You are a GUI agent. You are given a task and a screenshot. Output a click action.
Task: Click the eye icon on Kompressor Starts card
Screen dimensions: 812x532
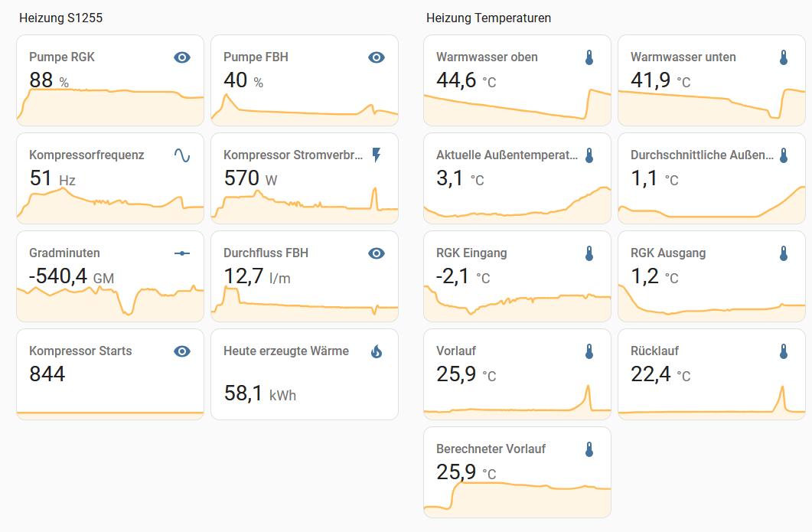click(181, 351)
